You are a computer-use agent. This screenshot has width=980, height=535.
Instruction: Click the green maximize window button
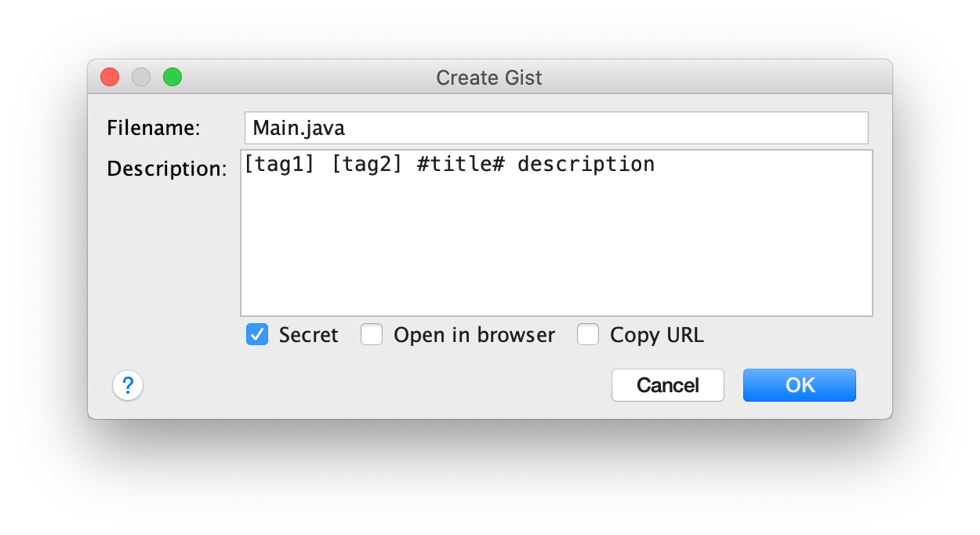click(172, 77)
